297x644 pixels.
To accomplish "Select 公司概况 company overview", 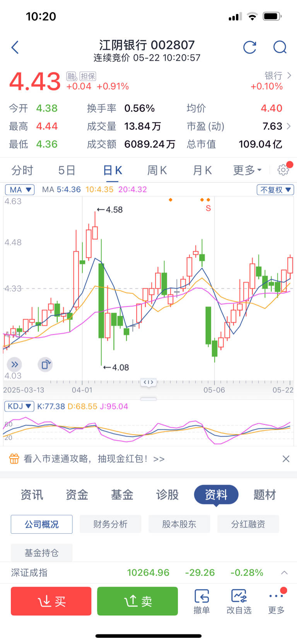I will click(42, 524).
